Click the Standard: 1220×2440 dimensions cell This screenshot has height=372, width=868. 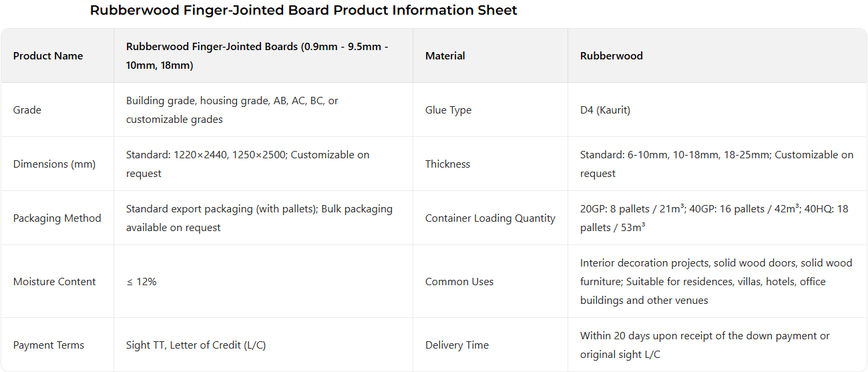tap(248, 164)
